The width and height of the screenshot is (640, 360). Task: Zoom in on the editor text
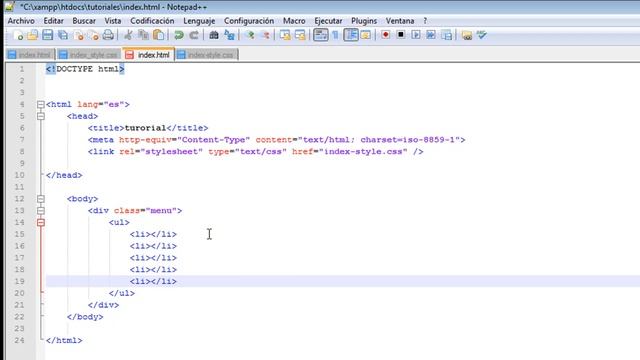[x=250, y=36]
